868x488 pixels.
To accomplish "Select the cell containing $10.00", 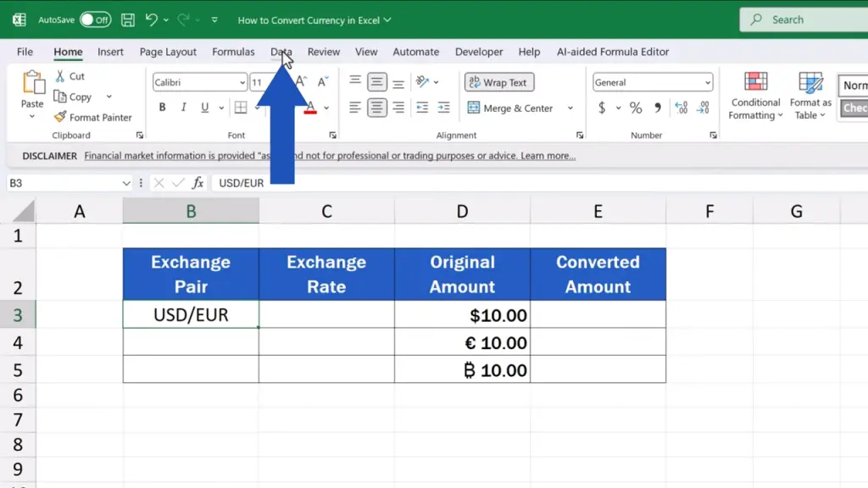I will (462, 316).
